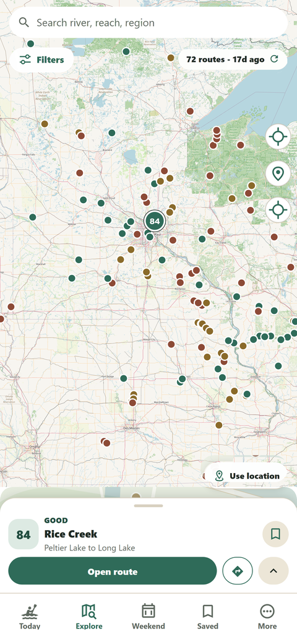Open the More tab
This screenshot has width=297, height=644.
[x=267, y=617]
